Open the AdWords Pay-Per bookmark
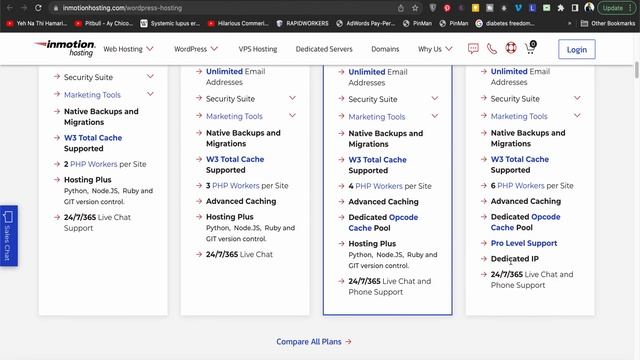 [x=366, y=23]
